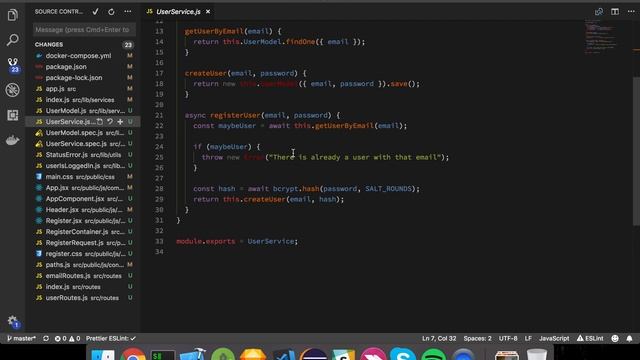
Task: Select UserModel.spec.js in changes list
Action: pos(83,133)
